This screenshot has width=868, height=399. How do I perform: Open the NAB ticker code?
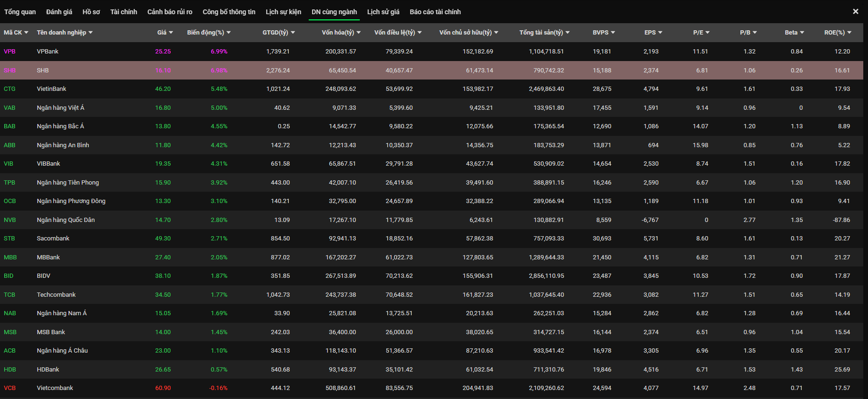pos(10,313)
